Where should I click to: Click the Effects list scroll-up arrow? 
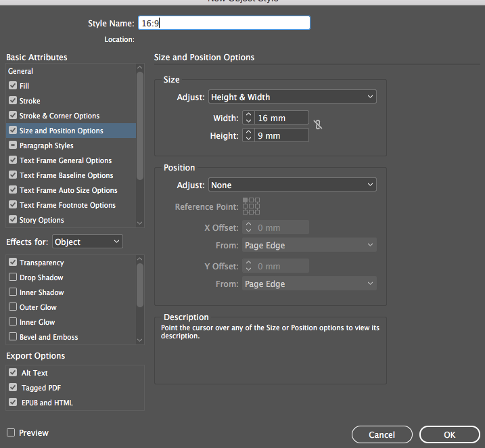pos(139,260)
